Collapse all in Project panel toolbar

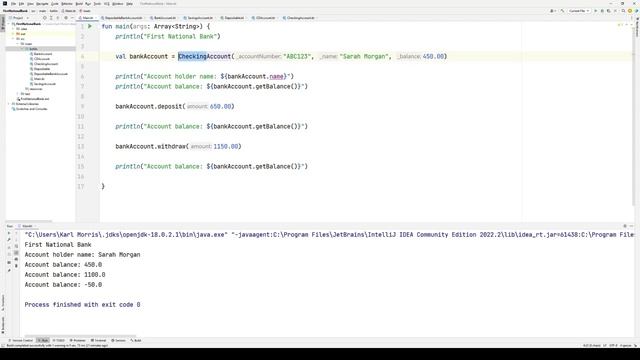point(58,18)
